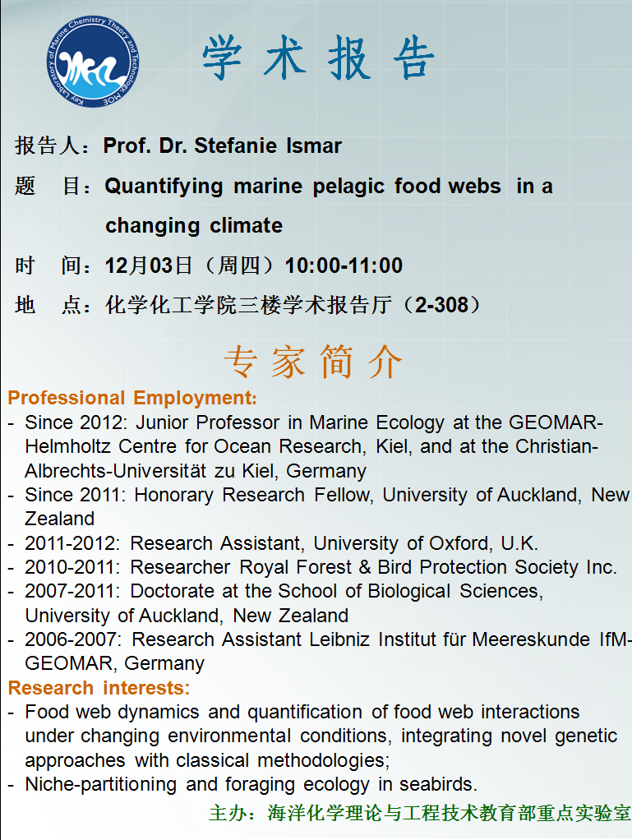Viewport: 632px width, 840px height.
Task: Click the Research interests heading
Action: coord(99,688)
